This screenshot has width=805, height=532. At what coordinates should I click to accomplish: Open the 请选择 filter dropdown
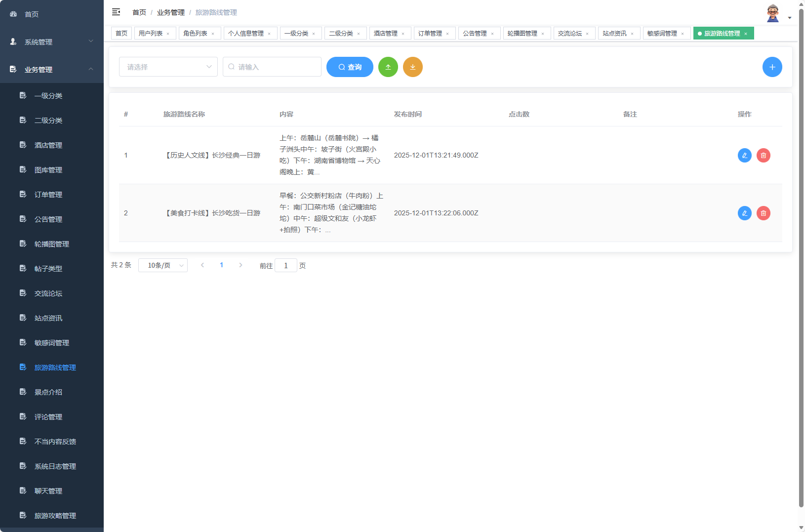click(168, 67)
